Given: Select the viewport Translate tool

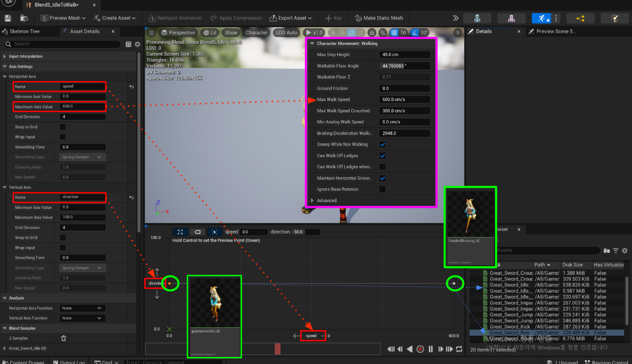Looking at the screenshot, I should click(342, 32).
